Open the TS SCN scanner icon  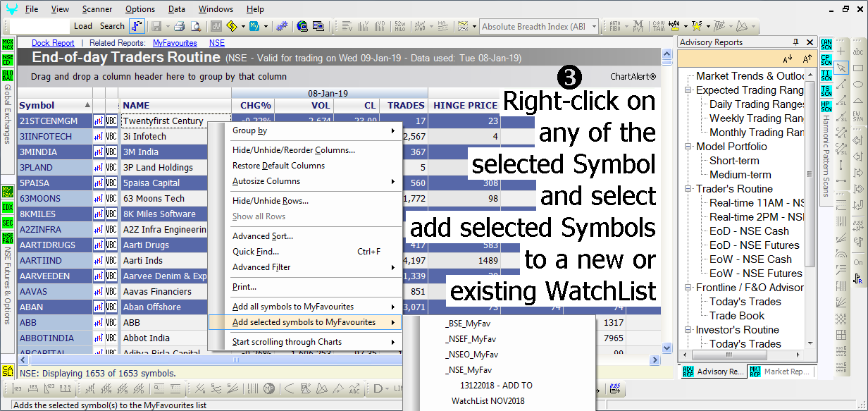(826, 90)
